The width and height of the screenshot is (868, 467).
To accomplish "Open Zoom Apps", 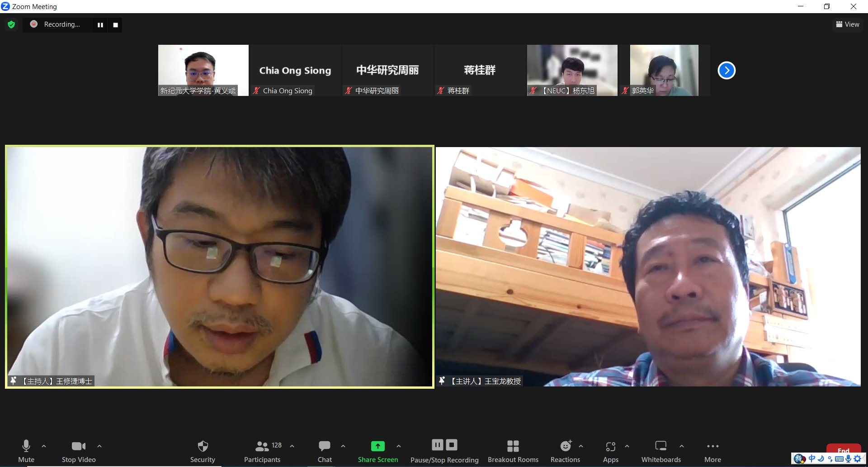I will coord(611,451).
